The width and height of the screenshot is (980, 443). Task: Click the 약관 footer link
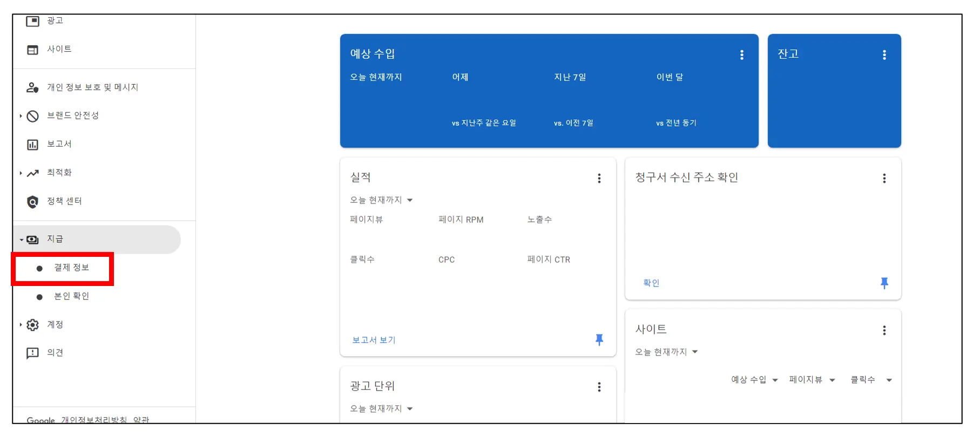(x=141, y=420)
